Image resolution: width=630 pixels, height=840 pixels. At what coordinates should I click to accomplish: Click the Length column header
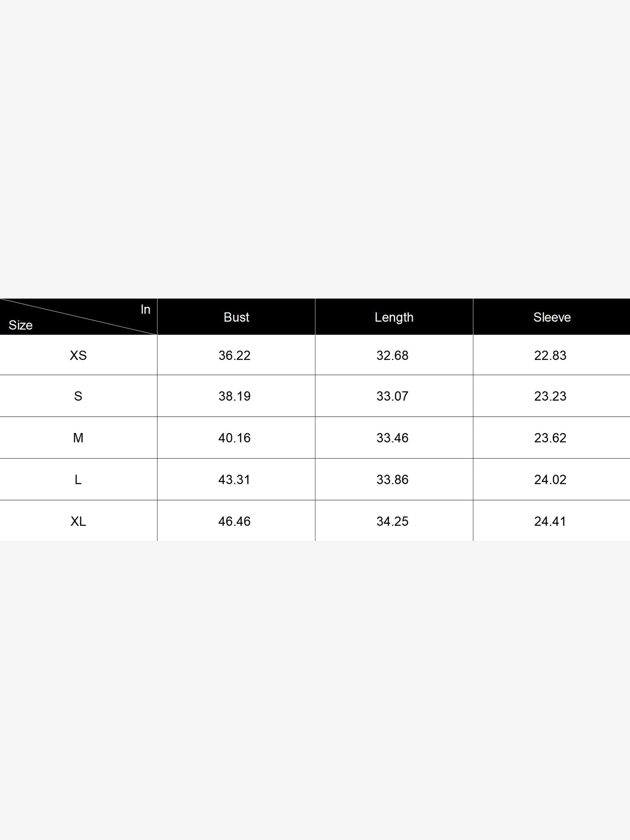pos(394,317)
